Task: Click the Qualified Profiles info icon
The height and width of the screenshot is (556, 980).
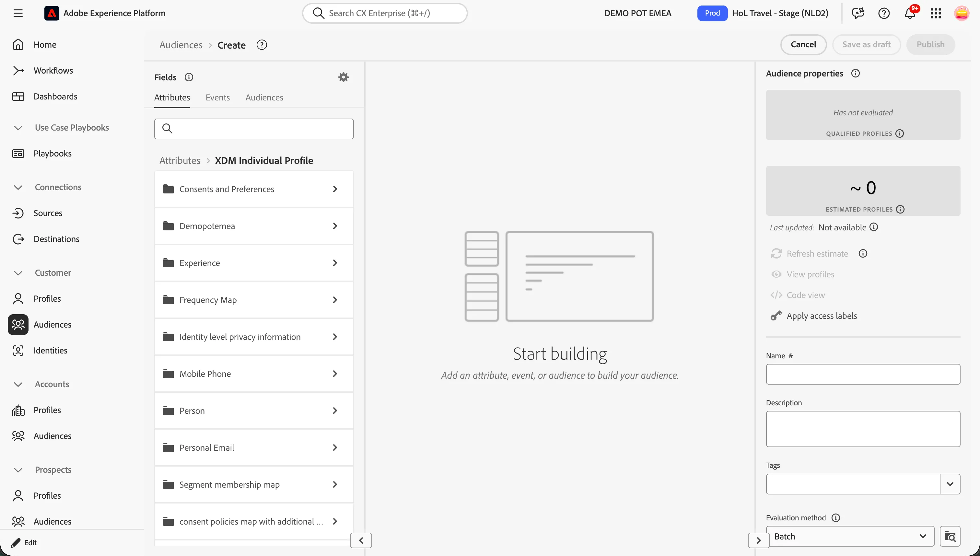Action: pyautogui.click(x=900, y=133)
